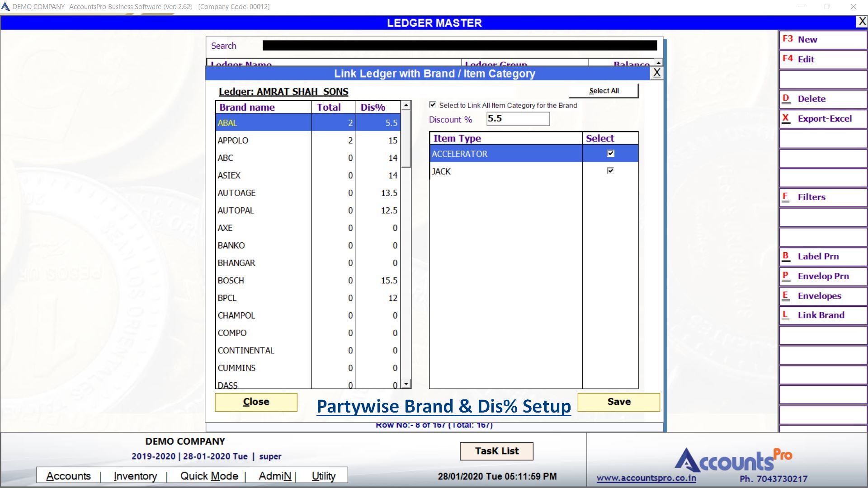Image resolution: width=868 pixels, height=488 pixels.
Task: Click the Envelop Prn sidebar button
Action: pos(822,276)
